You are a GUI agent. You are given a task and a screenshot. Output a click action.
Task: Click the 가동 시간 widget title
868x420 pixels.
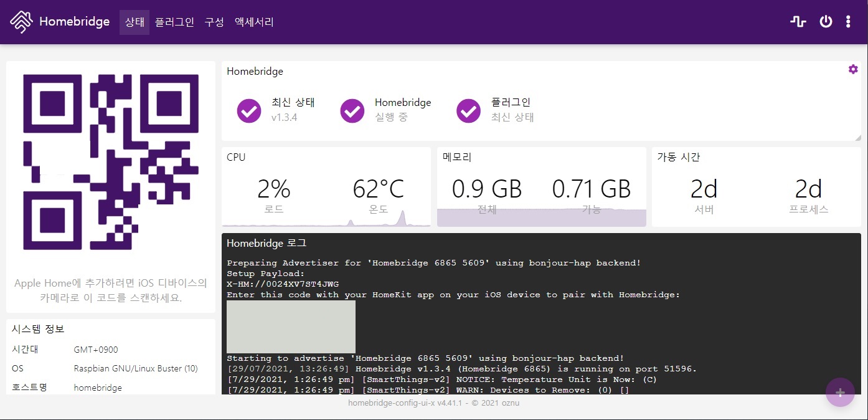pyautogui.click(x=679, y=157)
